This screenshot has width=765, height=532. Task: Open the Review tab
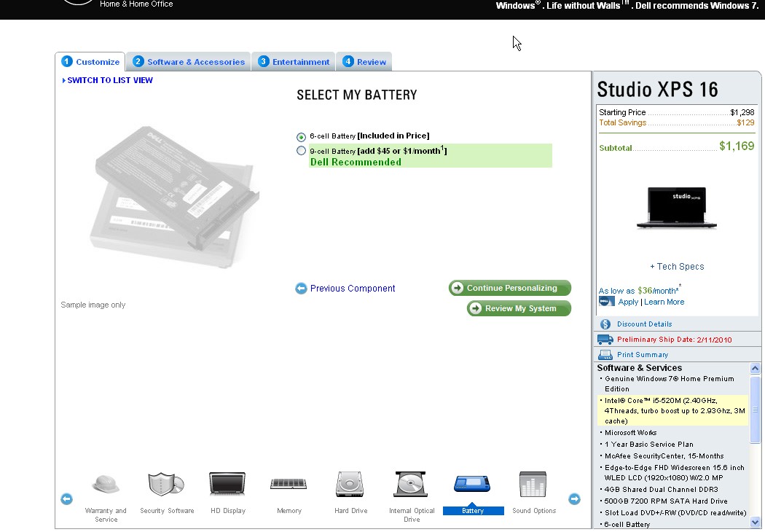pos(364,61)
